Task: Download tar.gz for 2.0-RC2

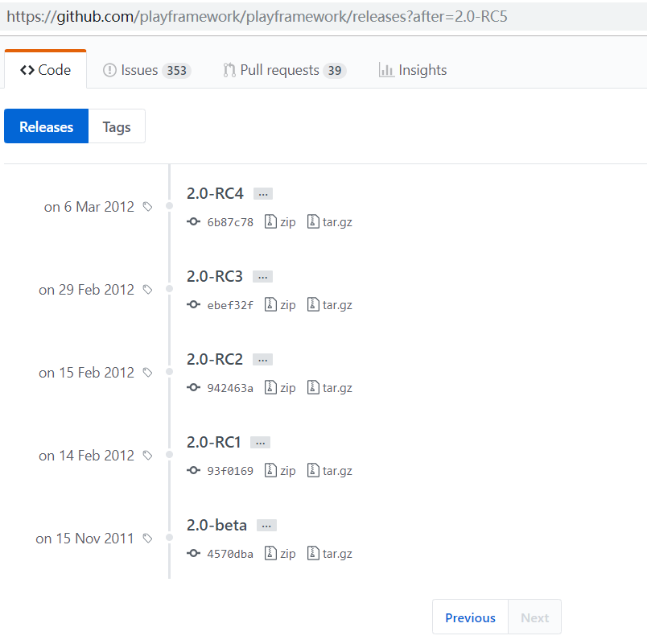Action: click(x=330, y=388)
